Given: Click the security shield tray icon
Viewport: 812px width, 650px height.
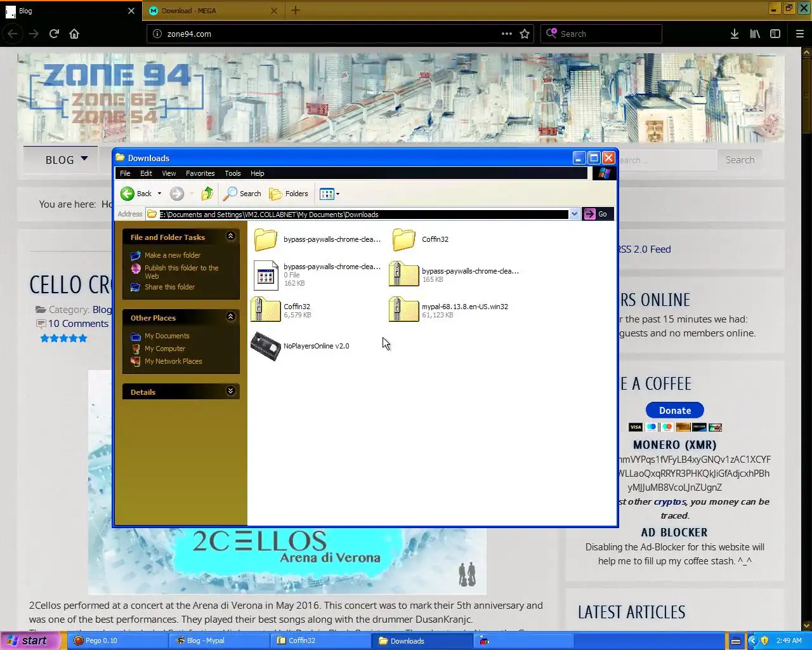Looking at the screenshot, I should pyautogui.click(x=764, y=640).
